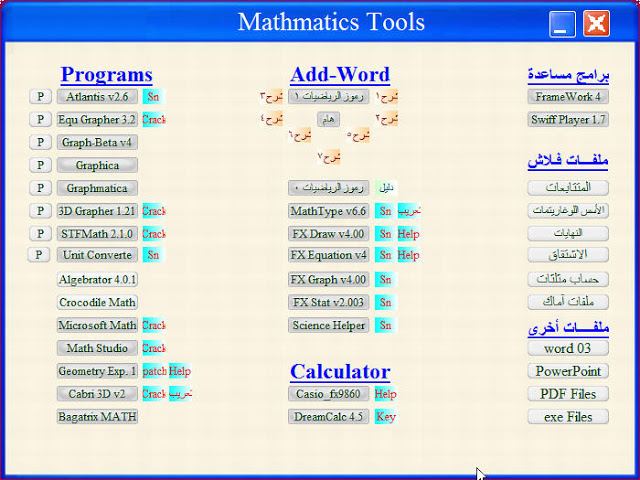Click Crack next to Equ Grapher 3.2
This screenshot has width=640, height=480.
[x=154, y=120]
